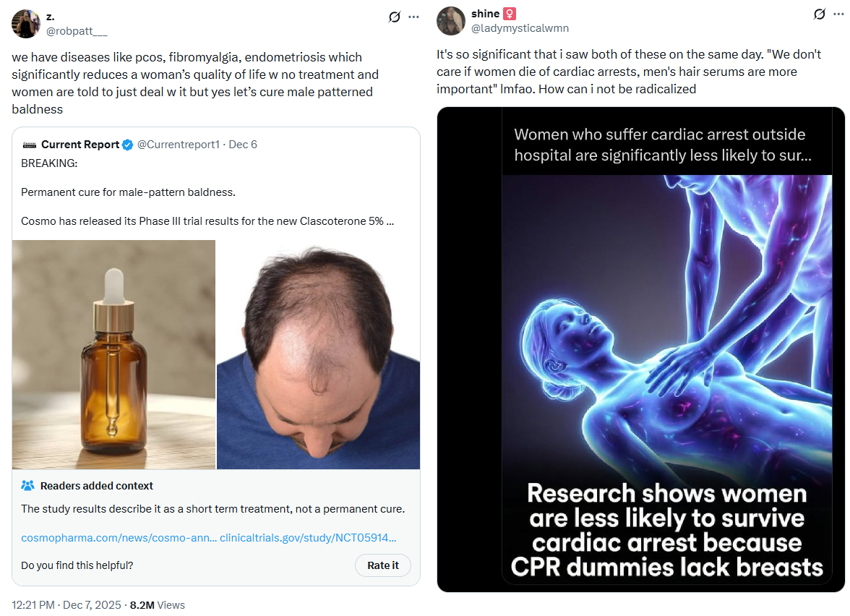The width and height of the screenshot is (850, 616).
Task: Click Current Report's small avatar icon
Action: tap(29, 145)
